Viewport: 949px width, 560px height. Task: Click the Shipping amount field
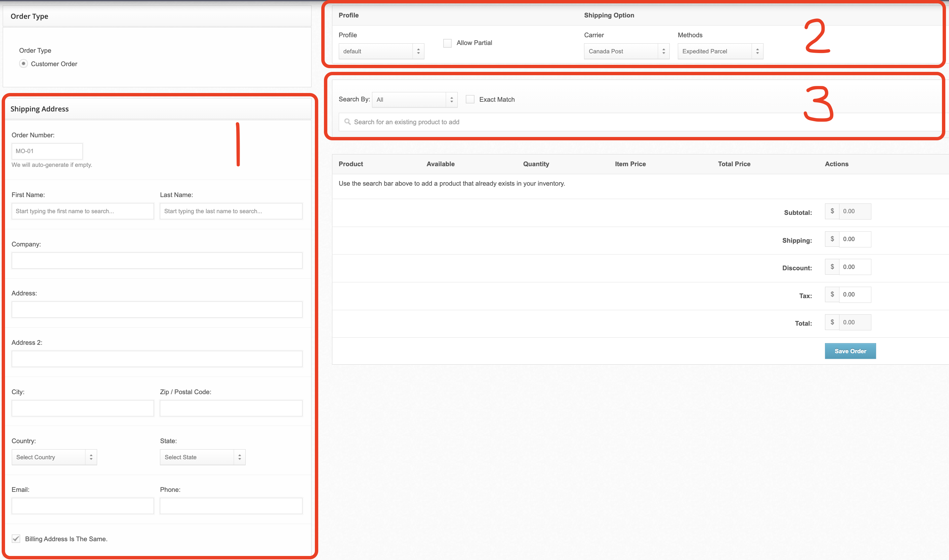coord(855,239)
